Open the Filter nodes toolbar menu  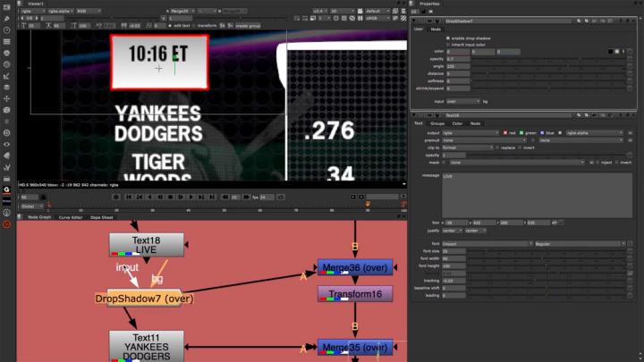point(6,65)
